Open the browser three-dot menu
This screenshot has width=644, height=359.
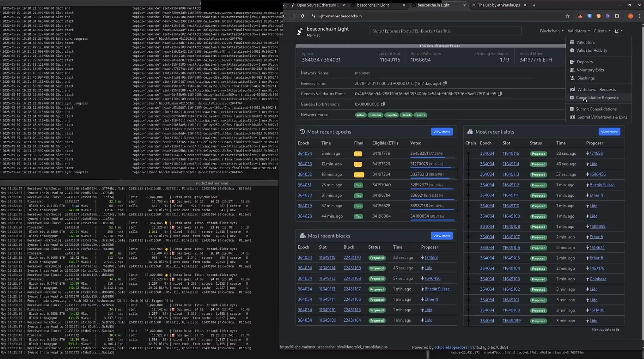coord(640,16)
